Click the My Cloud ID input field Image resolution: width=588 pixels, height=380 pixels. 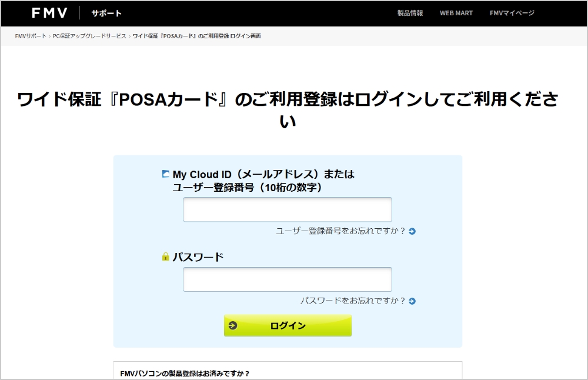(288, 209)
